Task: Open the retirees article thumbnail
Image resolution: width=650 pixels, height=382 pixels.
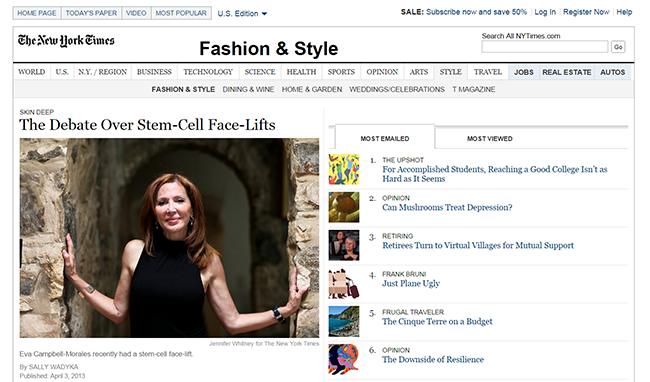Action: pos(344,245)
